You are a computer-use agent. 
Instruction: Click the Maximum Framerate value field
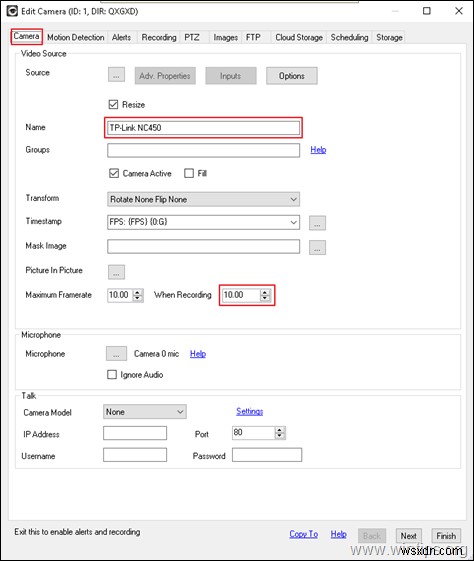tap(121, 295)
